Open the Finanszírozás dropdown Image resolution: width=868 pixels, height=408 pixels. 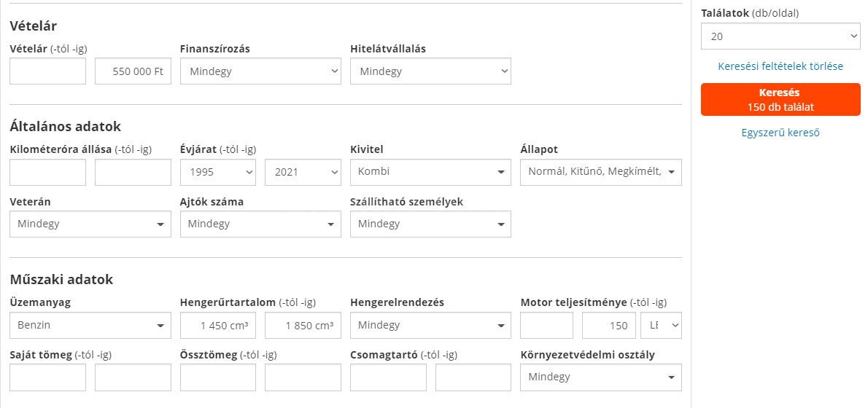coord(260,71)
